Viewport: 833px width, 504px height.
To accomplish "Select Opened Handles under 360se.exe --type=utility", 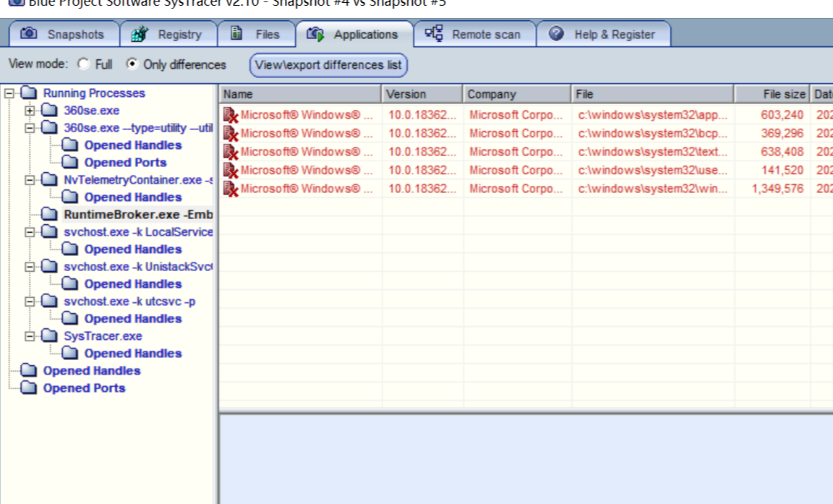I will click(133, 145).
